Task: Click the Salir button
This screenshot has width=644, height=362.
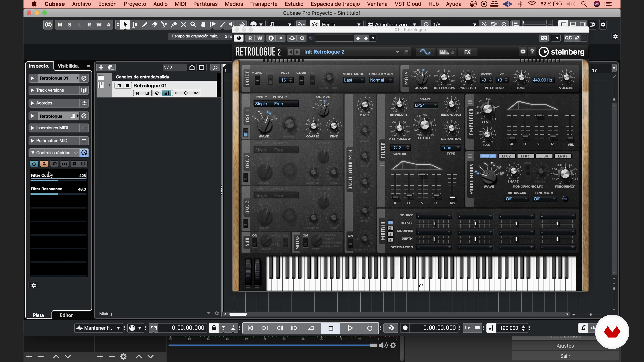Action: click(565, 356)
